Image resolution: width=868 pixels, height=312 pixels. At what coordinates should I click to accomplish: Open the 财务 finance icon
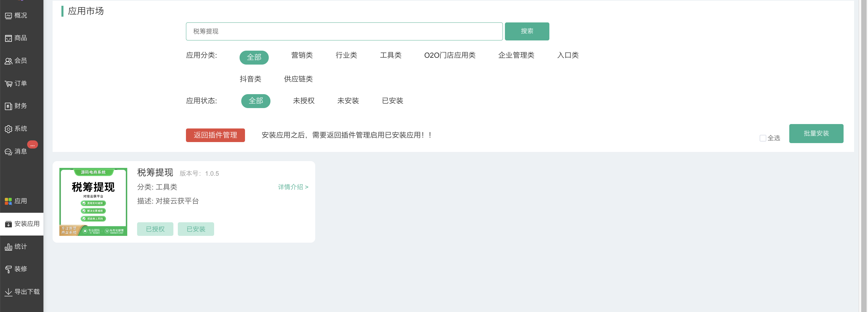pyautogui.click(x=8, y=106)
